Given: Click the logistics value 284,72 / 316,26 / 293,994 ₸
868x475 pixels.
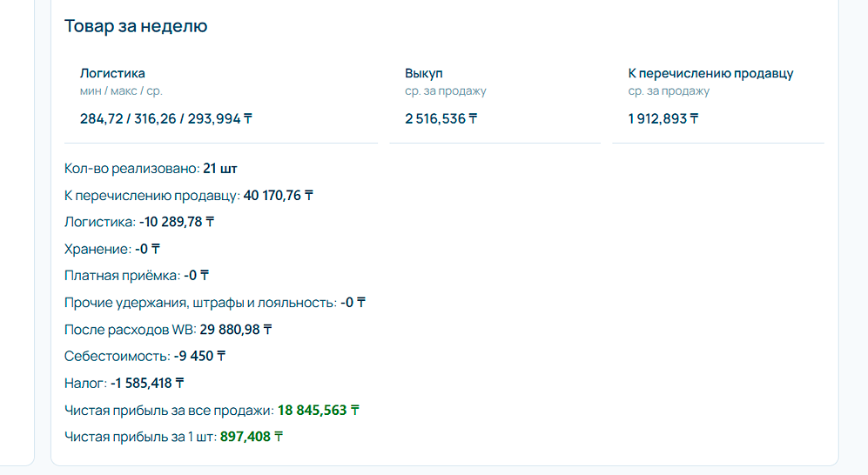Looking at the screenshot, I should (x=166, y=119).
